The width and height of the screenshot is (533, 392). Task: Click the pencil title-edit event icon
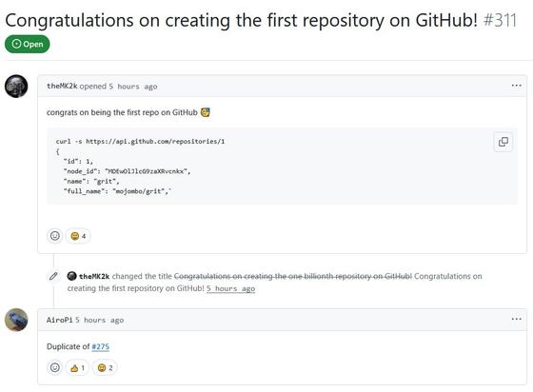(x=53, y=276)
